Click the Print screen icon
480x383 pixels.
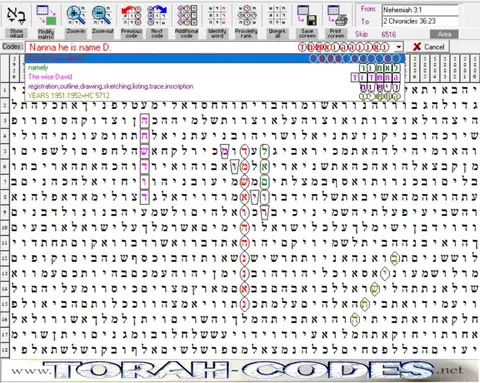point(337,15)
